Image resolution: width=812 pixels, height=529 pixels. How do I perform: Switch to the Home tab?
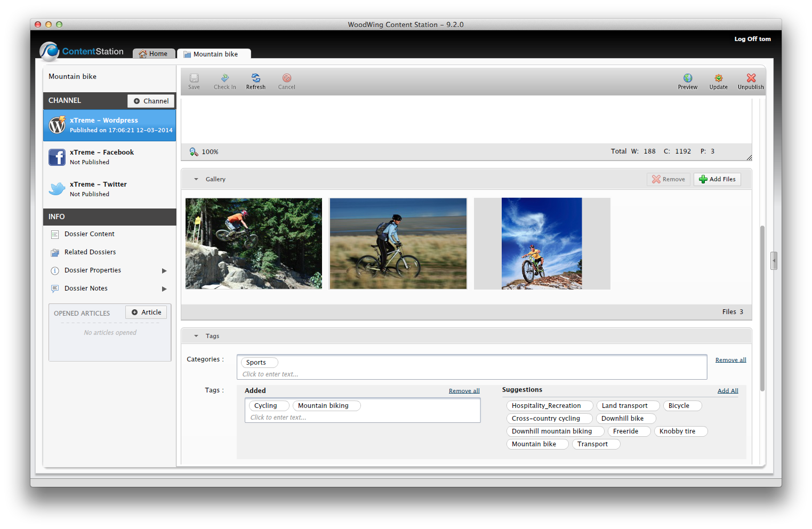point(154,54)
